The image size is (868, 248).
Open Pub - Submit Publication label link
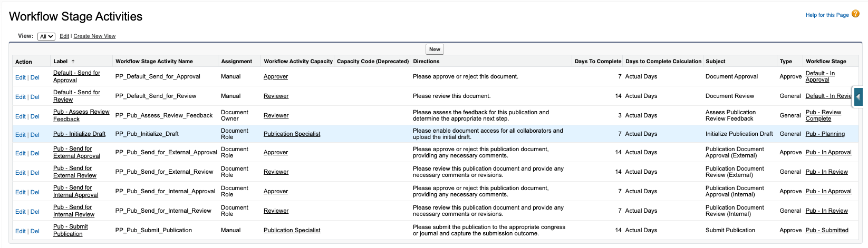pyautogui.click(x=71, y=230)
